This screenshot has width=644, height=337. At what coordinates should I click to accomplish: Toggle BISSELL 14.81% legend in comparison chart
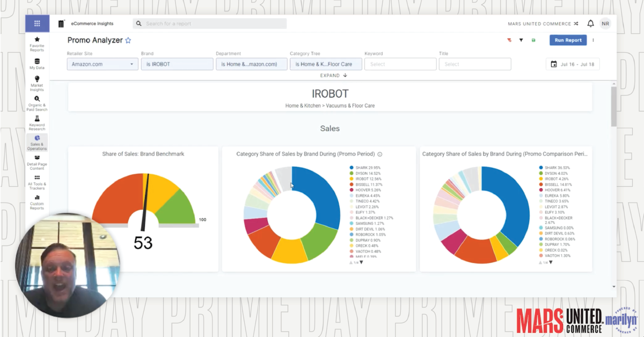pos(556,185)
